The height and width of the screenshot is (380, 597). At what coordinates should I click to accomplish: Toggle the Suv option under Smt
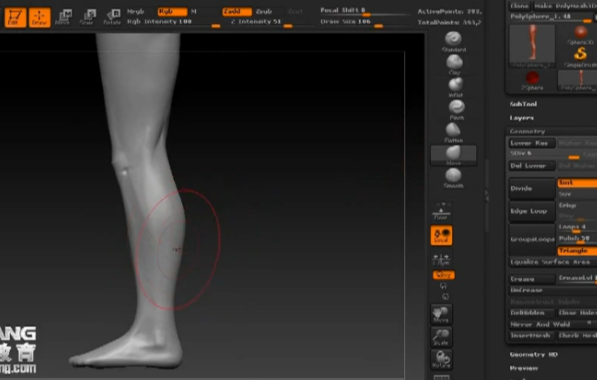pyautogui.click(x=577, y=194)
